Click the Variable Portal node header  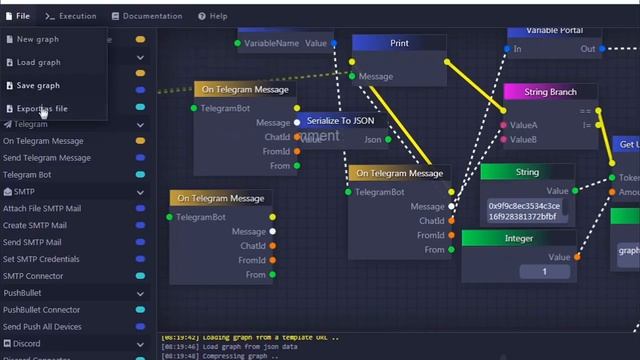[x=554, y=31]
